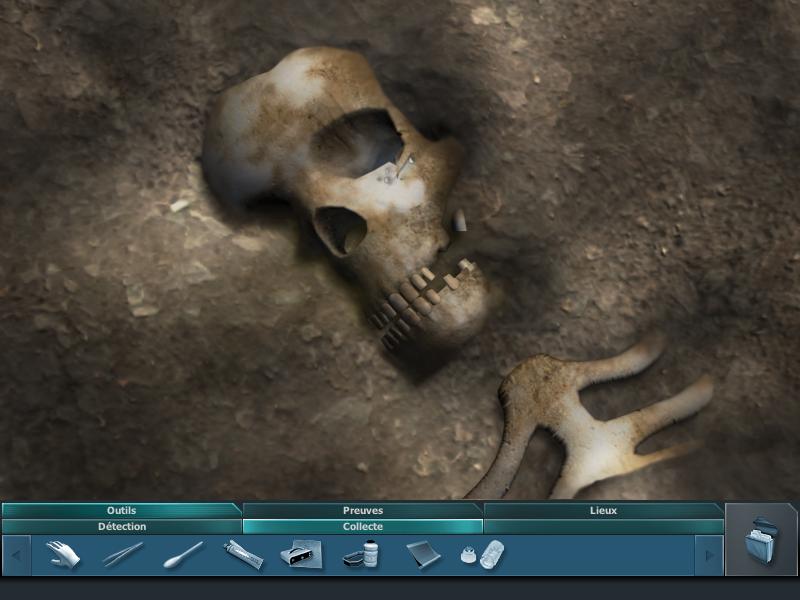
Task: Switch to the Preuves tab
Action: pyautogui.click(x=363, y=510)
